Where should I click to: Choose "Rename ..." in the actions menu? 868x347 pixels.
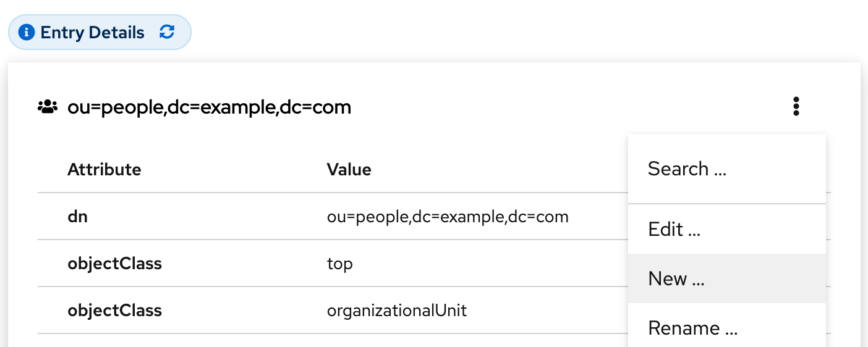click(x=692, y=328)
